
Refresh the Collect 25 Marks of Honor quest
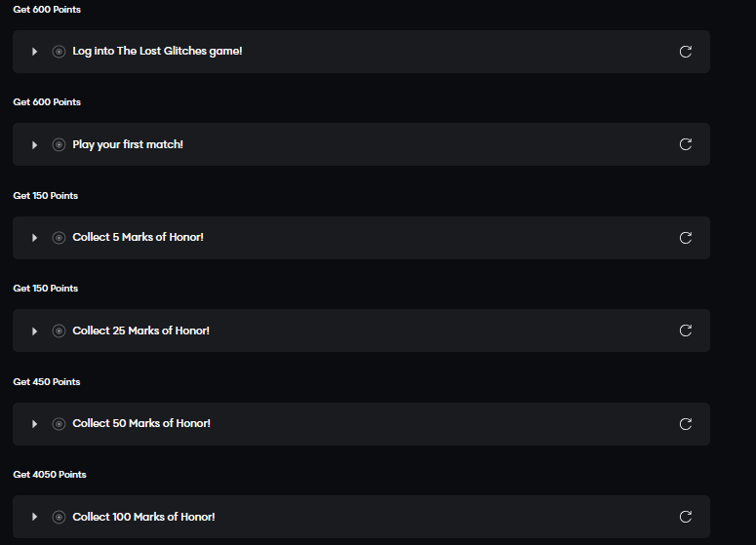click(x=685, y=331)
